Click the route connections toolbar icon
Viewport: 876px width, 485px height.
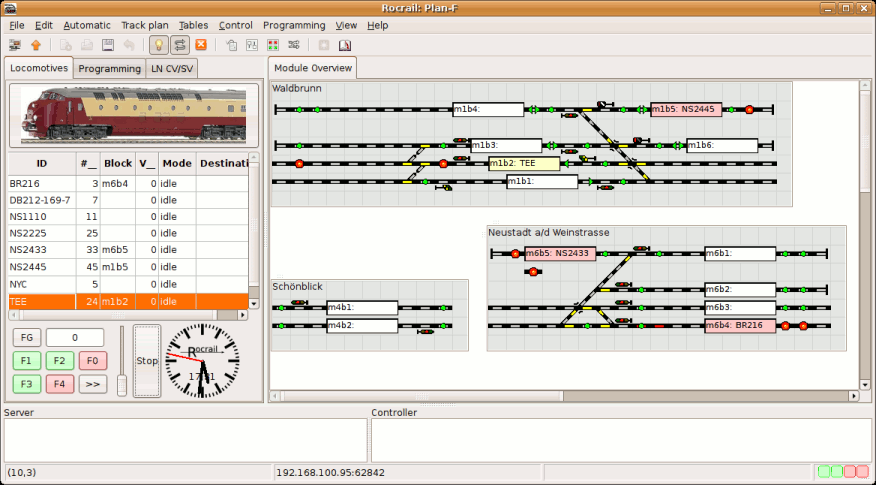(294, 45)
